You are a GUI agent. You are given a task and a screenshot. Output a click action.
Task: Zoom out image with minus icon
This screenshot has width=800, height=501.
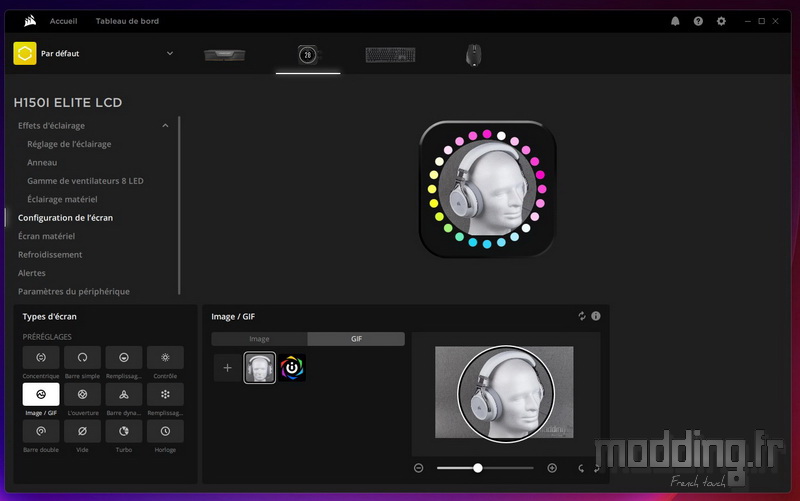418,468
